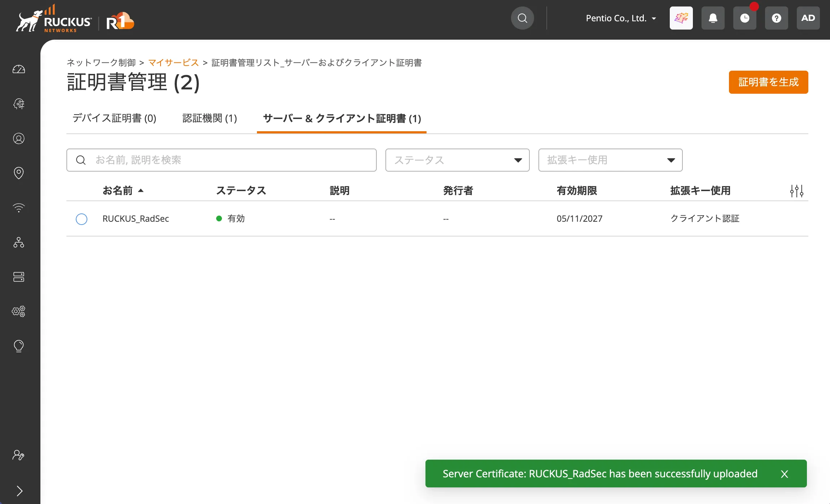Screen dimensions: 830x504
Task: Open the AI analytics head icon in sidebar
Action: click(x=19, y=104)
